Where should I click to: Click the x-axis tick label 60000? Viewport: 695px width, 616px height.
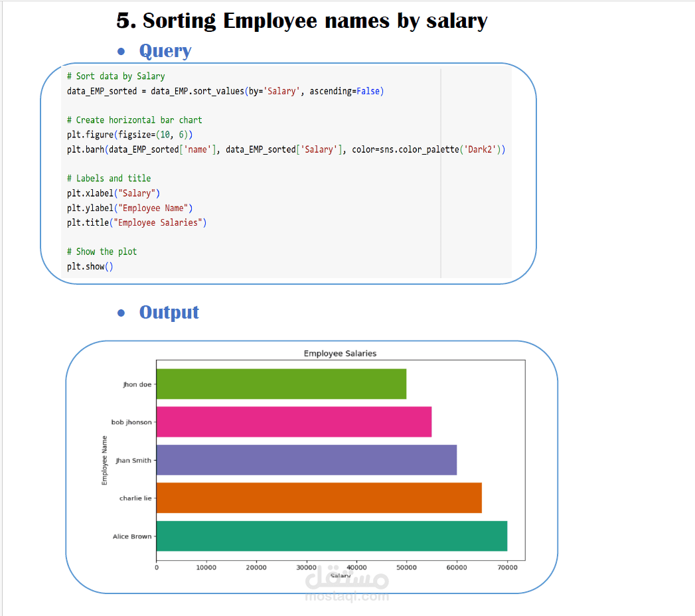pos(457,568)
